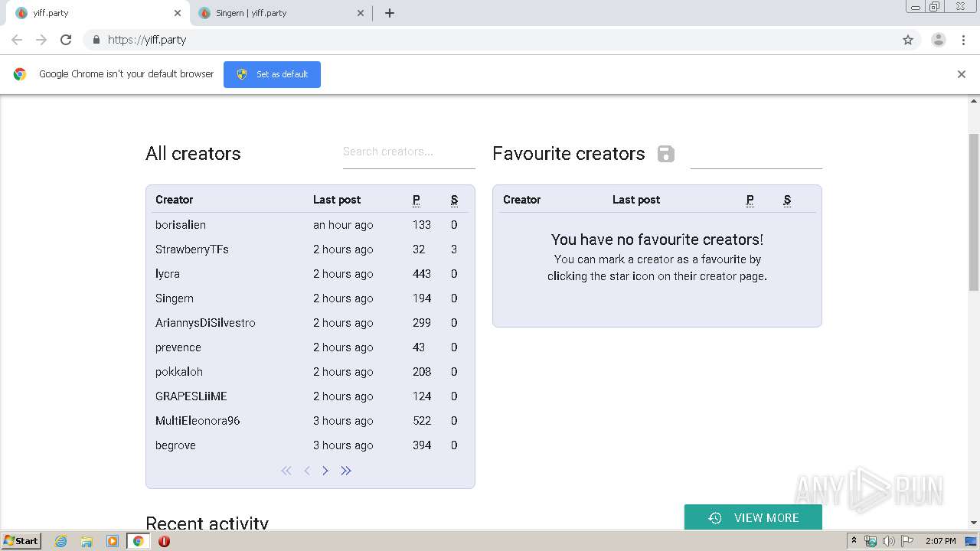Launch the media player taskbar icon
This screenshot has height=551, width=980.
pyautogui.click(x=113, y=541)
